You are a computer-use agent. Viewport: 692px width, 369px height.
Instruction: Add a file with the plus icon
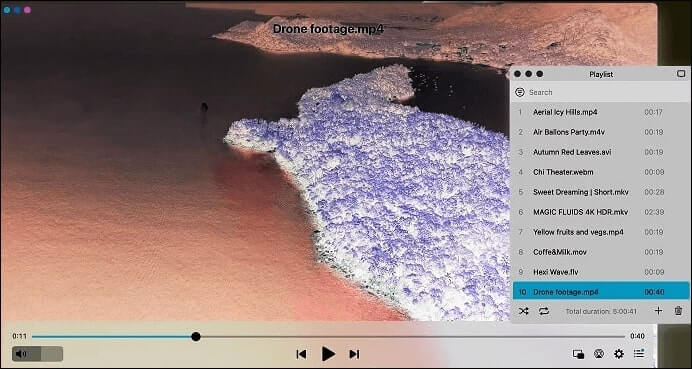658,311
